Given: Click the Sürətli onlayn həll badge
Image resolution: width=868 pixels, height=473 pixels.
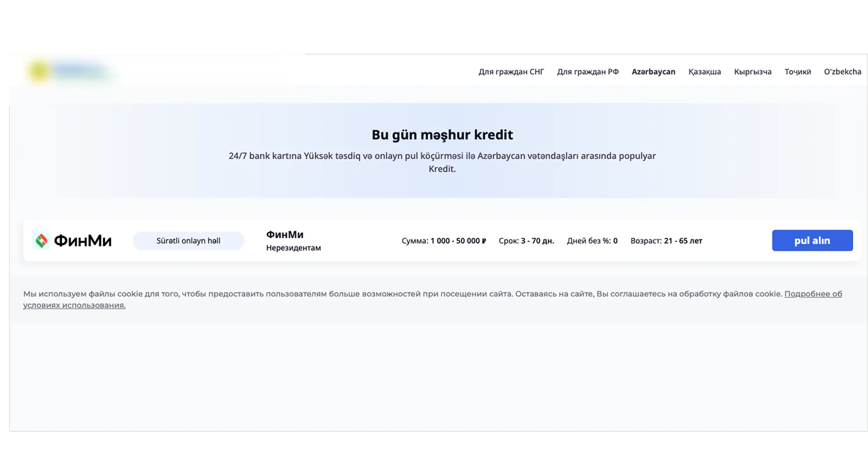Looking at the screenshot, I should (189, 240).
